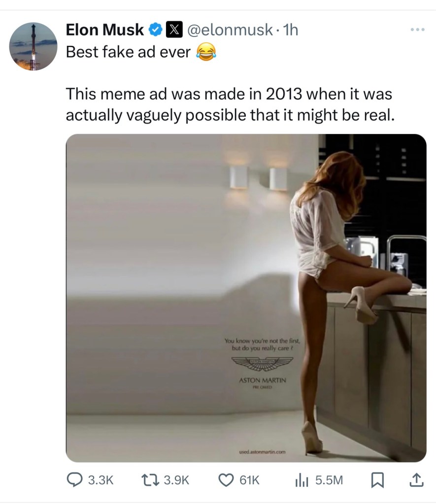Click the 3.3K replies count

[x=101, y=480]
